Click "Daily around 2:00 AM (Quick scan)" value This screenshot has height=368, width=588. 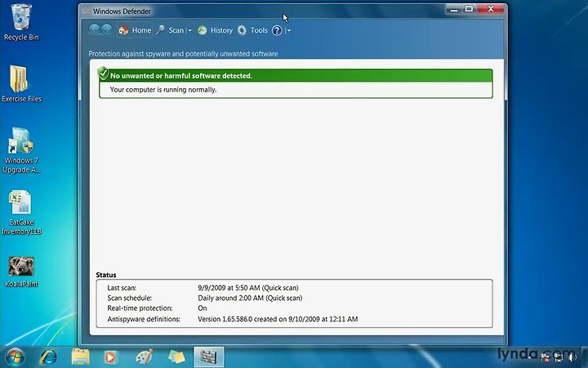[250, 298]
